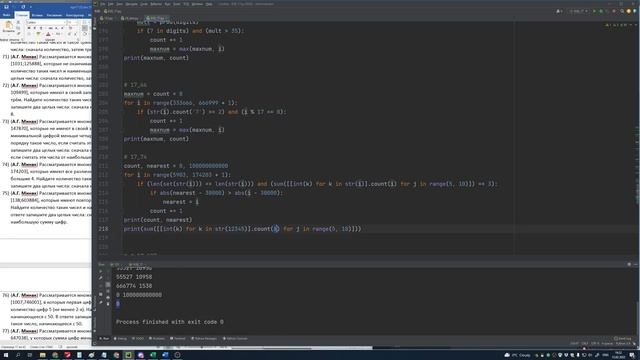Click the Excel icon on the taskbar
The image size is (640, 360).
click(x=153, y=355)
